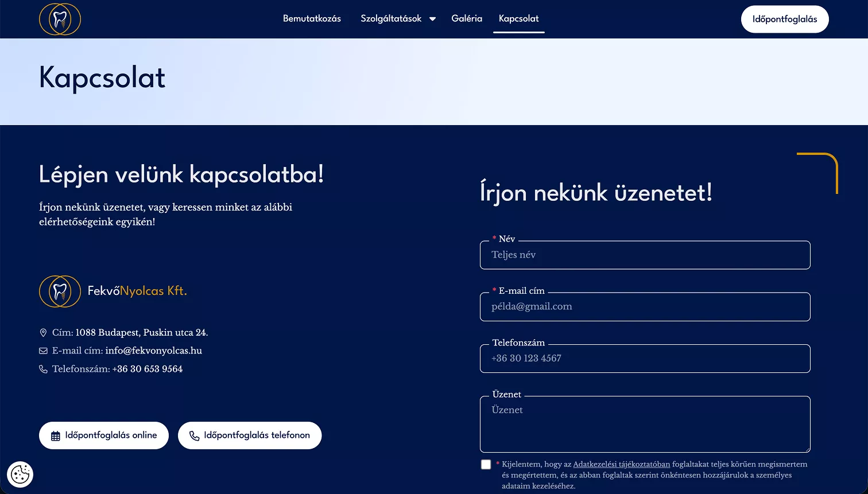
Task: Click the phone receiver icon beside Telefonszám
Action: (x=44, y=369)
